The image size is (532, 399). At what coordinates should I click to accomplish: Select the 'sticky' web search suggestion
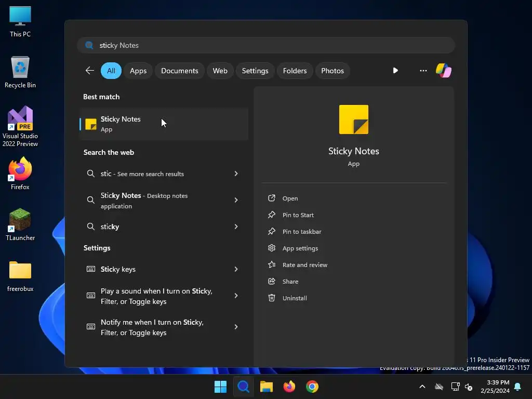coord(164,227)
